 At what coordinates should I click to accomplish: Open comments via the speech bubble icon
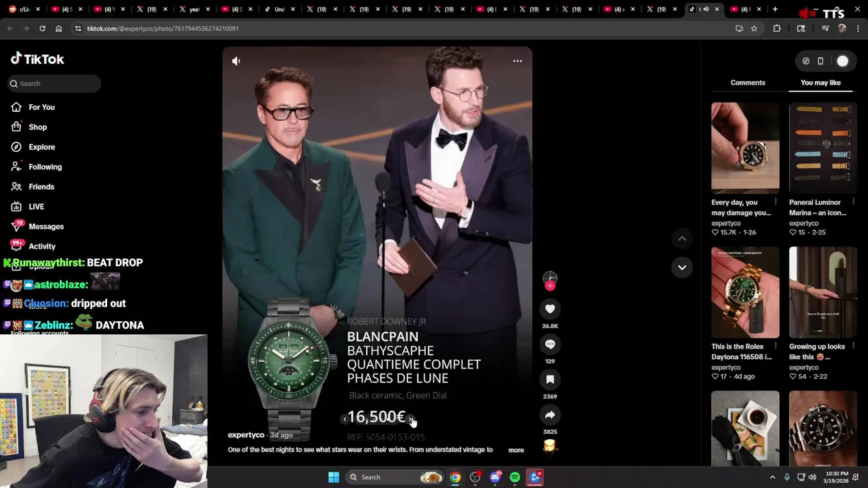[550, 344]
